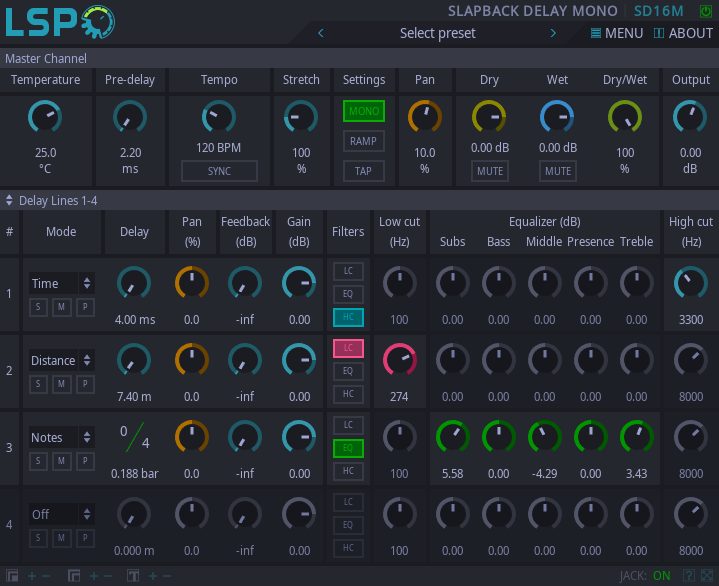Click the TAP tempo button
Image resolution: width=719 pixels, height=586 pixels.
point(363,171)
